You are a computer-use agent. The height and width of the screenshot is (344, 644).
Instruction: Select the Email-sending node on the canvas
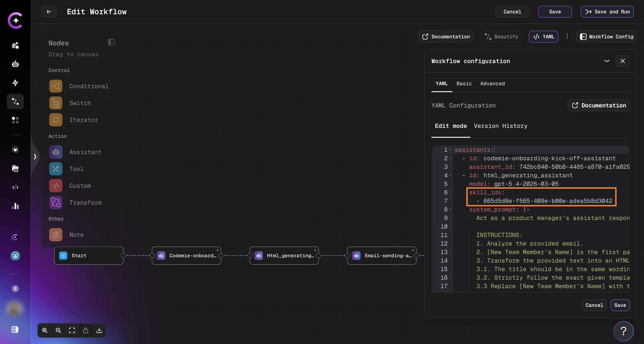tap(382, 255)
